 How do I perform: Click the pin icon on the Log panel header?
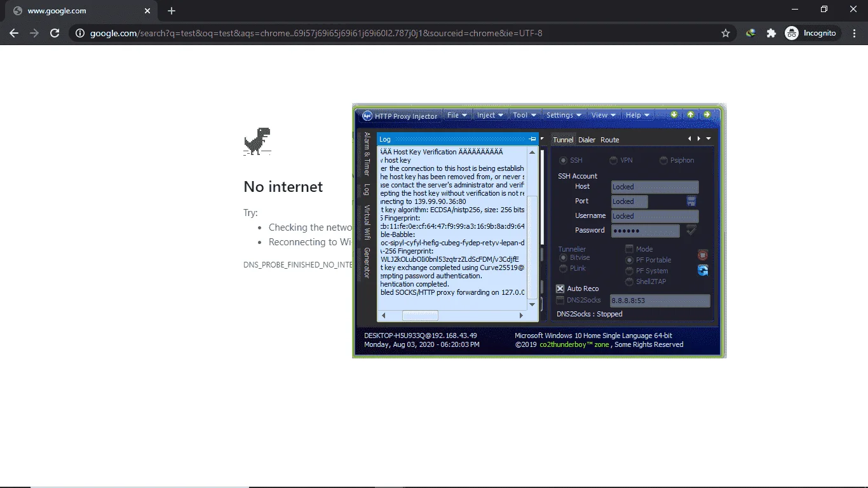pyautogui.click(x=532, y=139)
